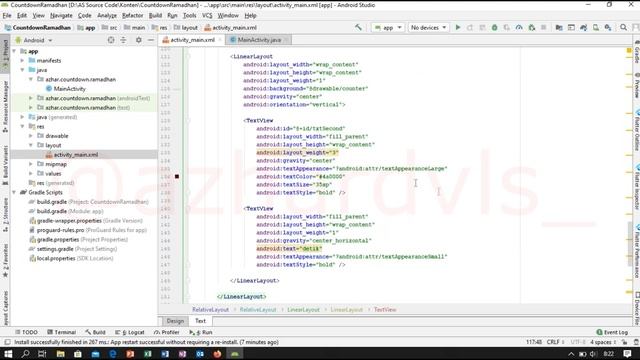This screenshot has width=640, height=360.
Task: Open the Resource Manager side tab
Action: pos(5,106)
